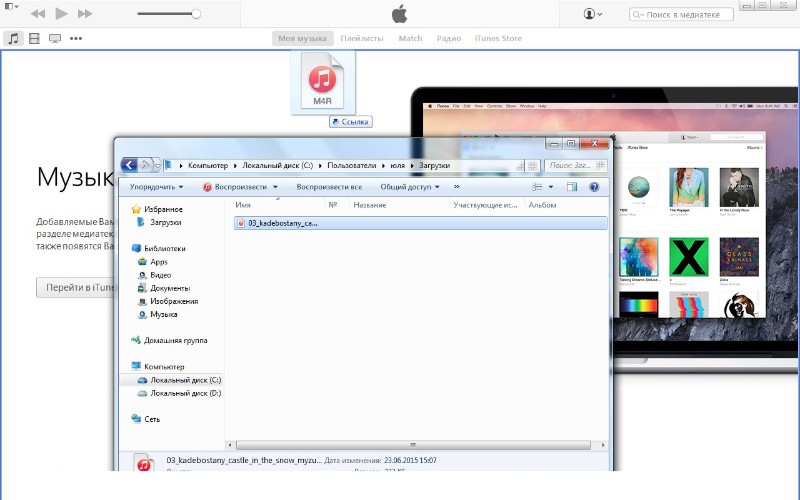Click the preview pane toggle icon
This screenshot has height=500, width=800.
[573, 187]
